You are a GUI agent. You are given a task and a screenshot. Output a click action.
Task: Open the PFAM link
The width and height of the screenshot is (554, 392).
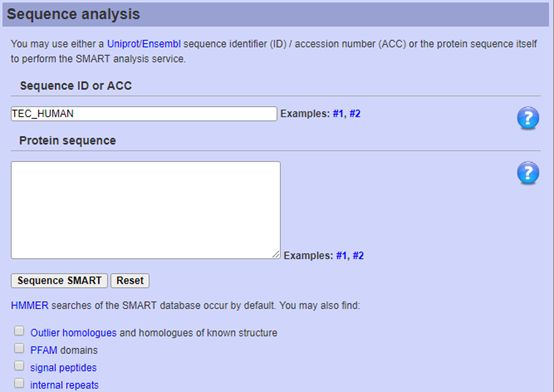pos(44,350)
